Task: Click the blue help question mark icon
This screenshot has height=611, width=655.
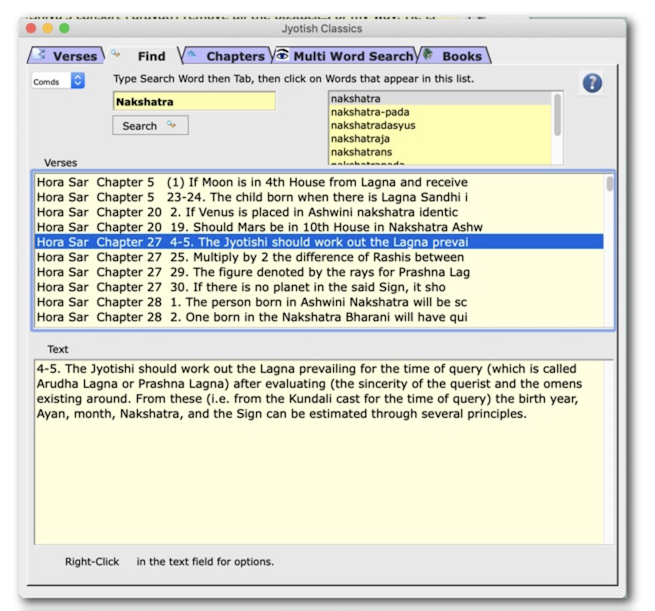Action: click(x=592, y=84)
